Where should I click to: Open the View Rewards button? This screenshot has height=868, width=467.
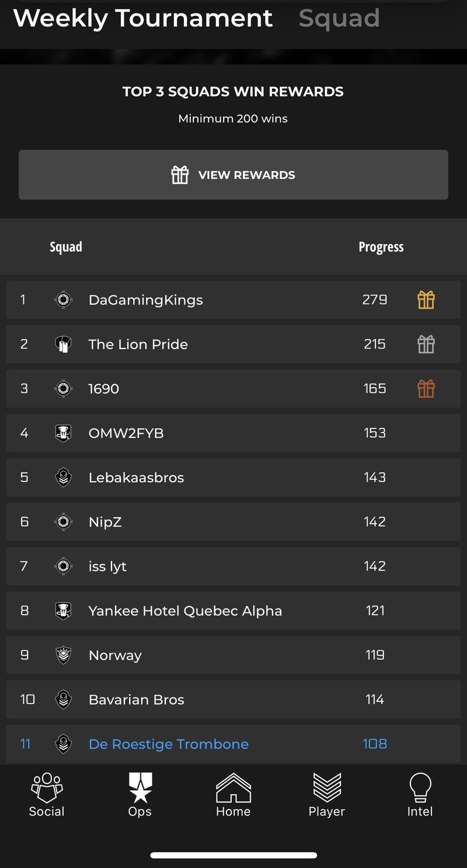233,175
